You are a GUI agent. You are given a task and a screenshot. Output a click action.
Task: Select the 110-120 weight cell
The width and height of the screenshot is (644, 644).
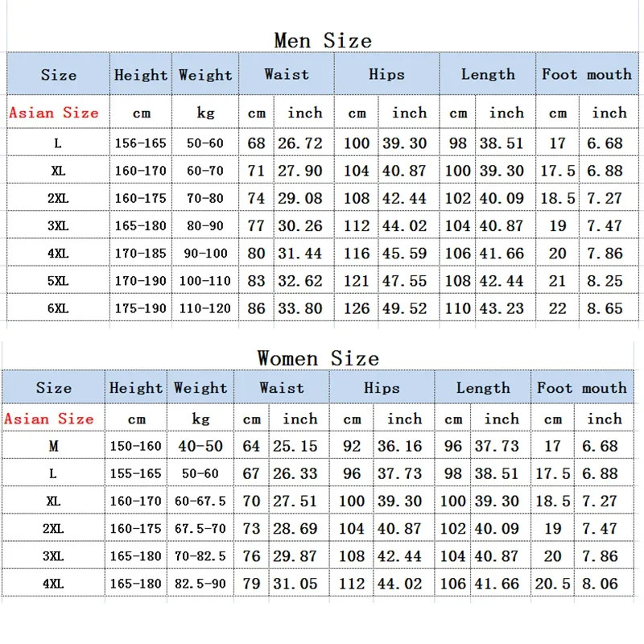205,308
